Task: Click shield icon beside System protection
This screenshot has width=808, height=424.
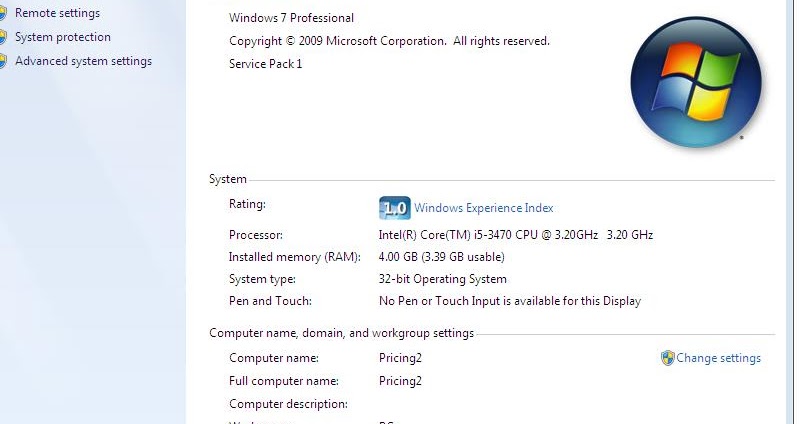Action: [3, 37]
